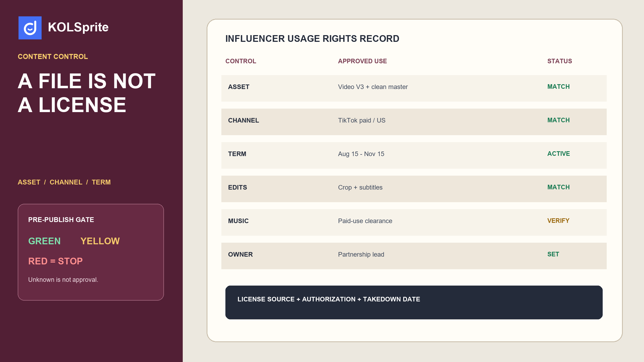Click 'Partnership lead' cell
644x362 pixels.
[361, 254]
